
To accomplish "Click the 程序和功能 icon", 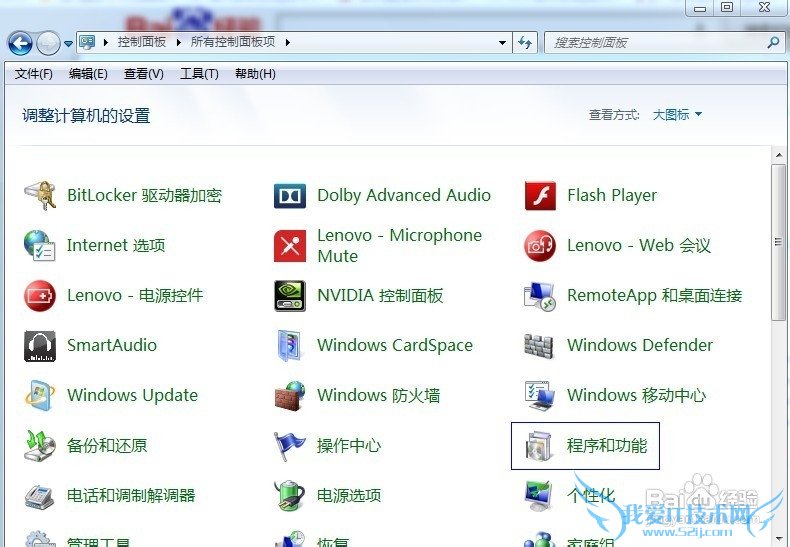I will click(540, 446).
